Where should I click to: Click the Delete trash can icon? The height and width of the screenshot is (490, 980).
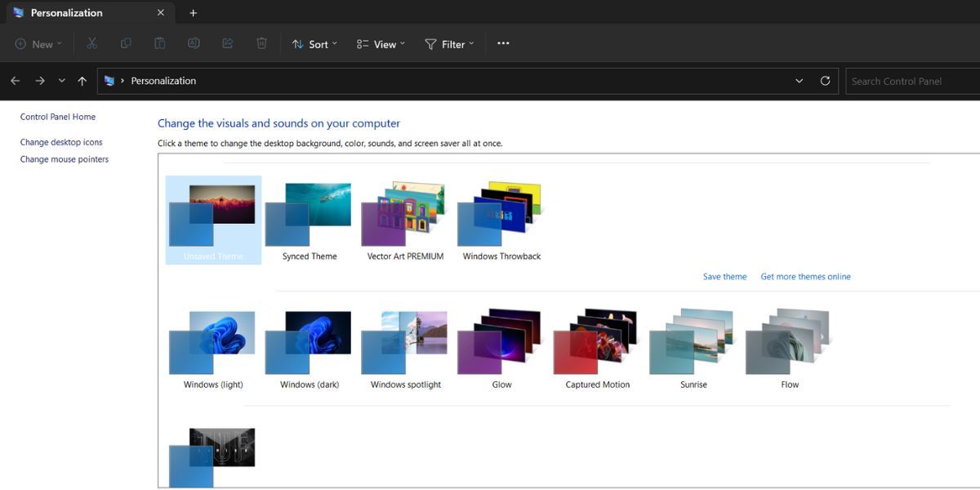(261, 44)
